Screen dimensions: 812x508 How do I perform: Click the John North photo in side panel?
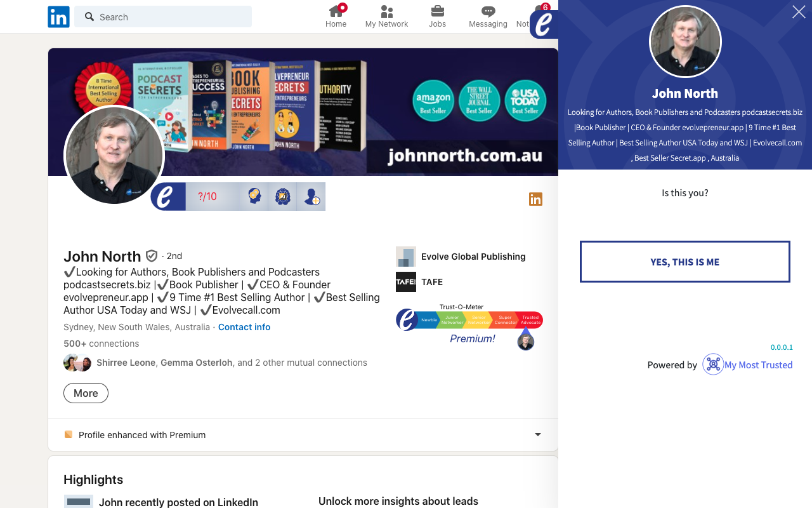click(685, 41)
